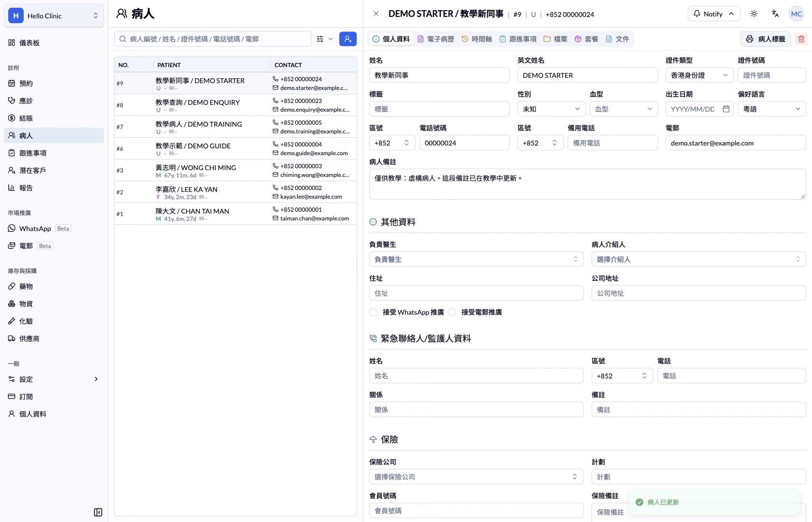Collapse the sidebar panel icon
The height and width of the screenshot is (522, 812).
tap(98, 512)
